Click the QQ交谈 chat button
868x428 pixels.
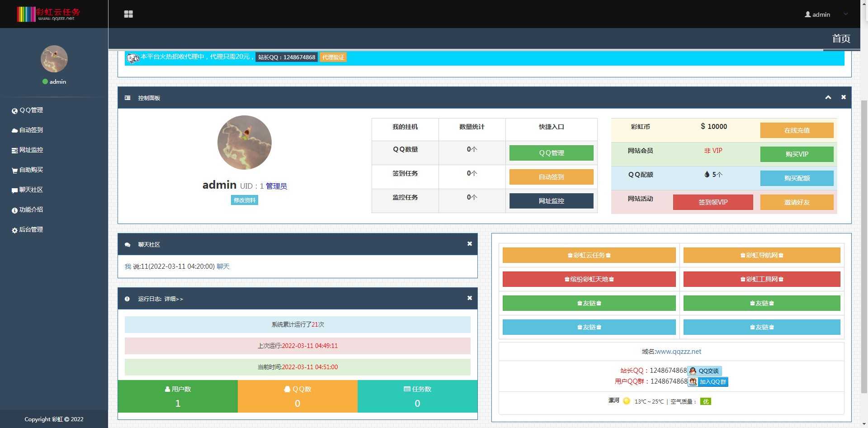(705, 371)
